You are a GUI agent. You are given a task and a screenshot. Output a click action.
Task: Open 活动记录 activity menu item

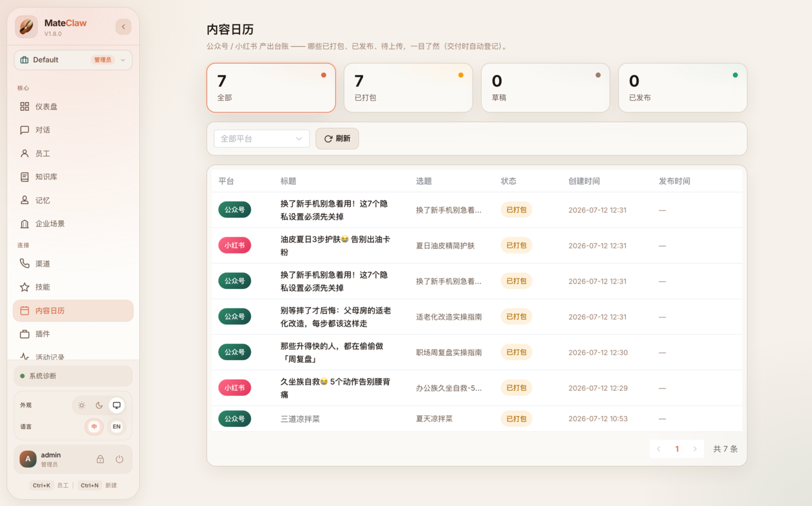point(73,356)
